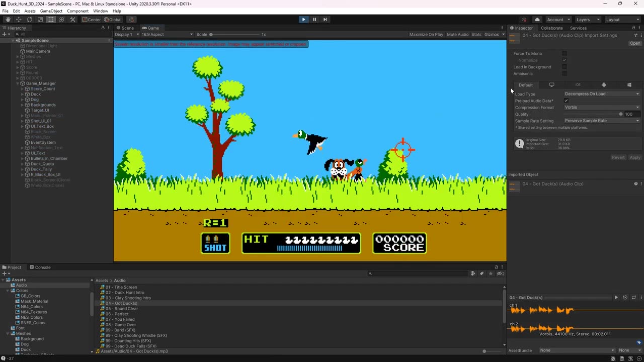The image size is (644, 362).
Task: Pause the game with the Pause button
Action: 314,20
